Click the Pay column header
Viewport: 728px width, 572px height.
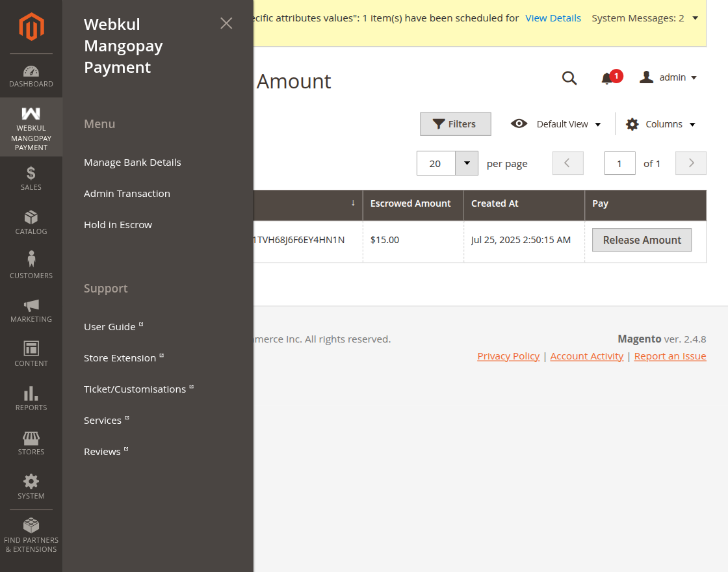coord(645,204)
